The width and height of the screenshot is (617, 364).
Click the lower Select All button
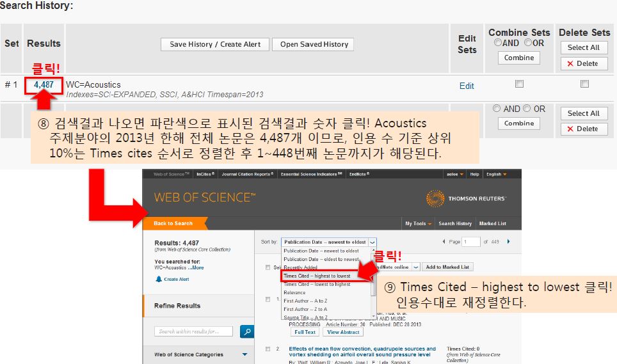584,113
